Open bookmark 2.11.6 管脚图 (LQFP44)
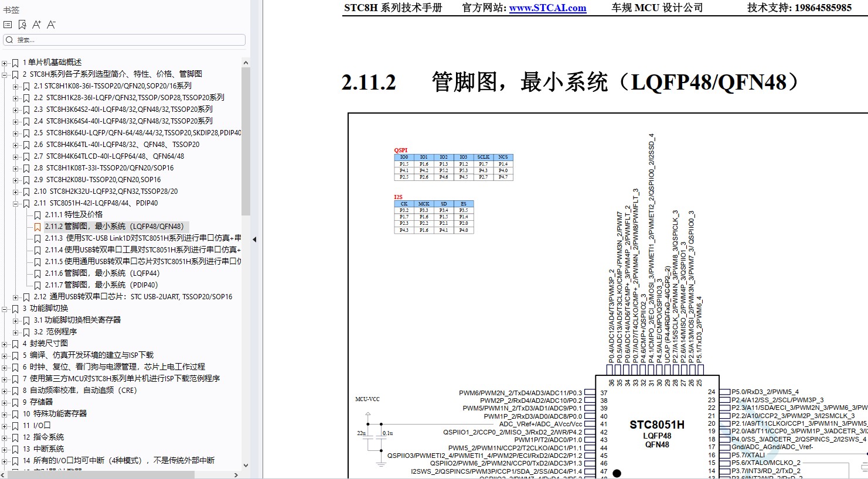This screenshot has height=479, width=868. pyautogui.click(x=102, y=273)
